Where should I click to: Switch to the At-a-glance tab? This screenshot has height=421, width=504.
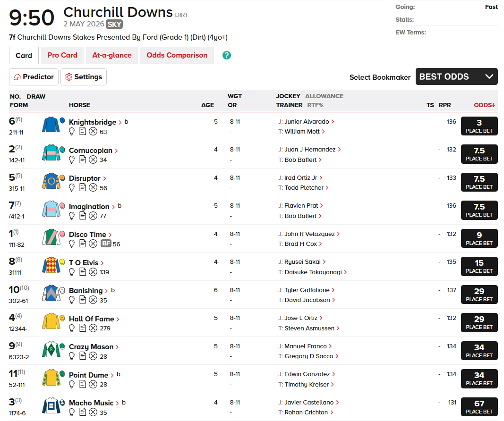coord(112,55)
